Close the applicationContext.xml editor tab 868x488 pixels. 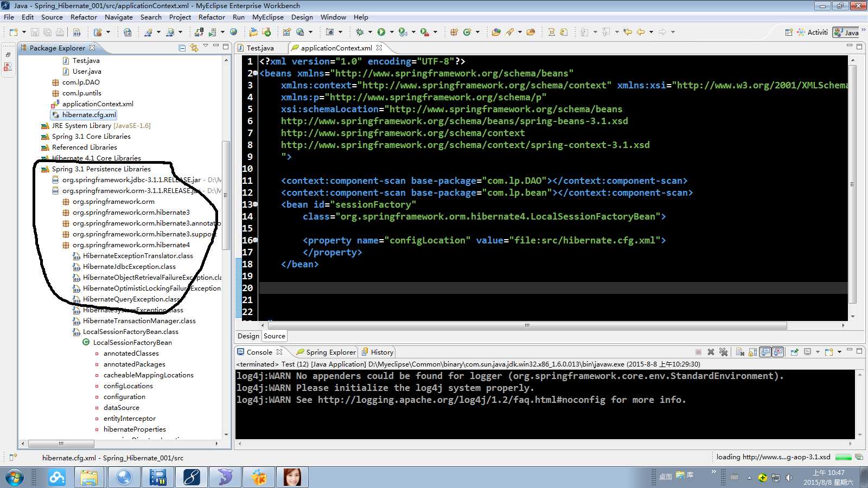379,48
